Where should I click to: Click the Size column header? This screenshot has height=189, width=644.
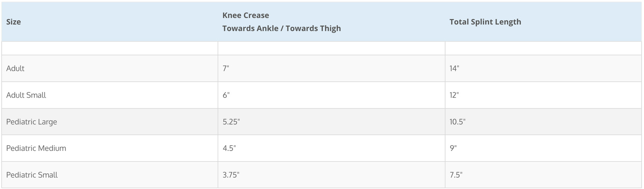(14, 22)
